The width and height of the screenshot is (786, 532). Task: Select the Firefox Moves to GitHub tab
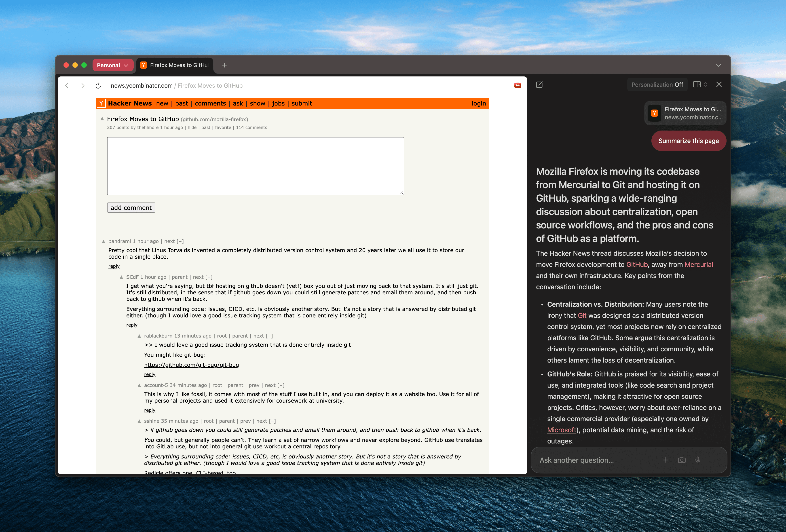point(175,65)
